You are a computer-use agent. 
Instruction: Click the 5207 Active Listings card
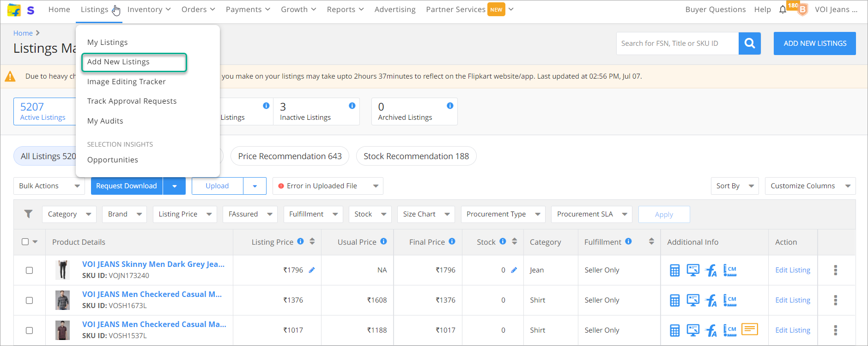pos(45,111)
